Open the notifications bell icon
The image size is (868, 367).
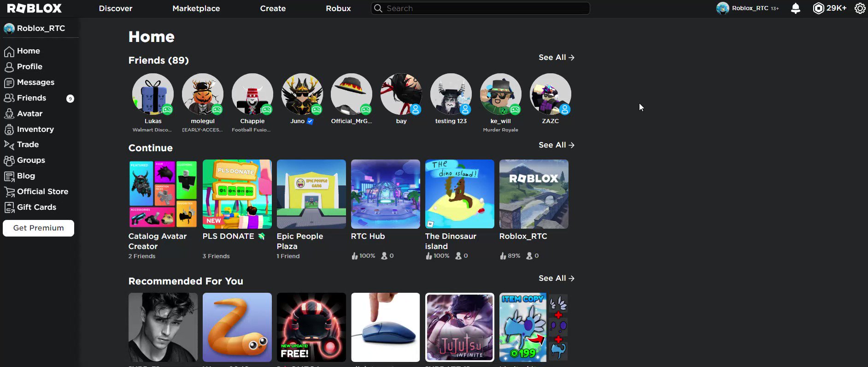795,8
